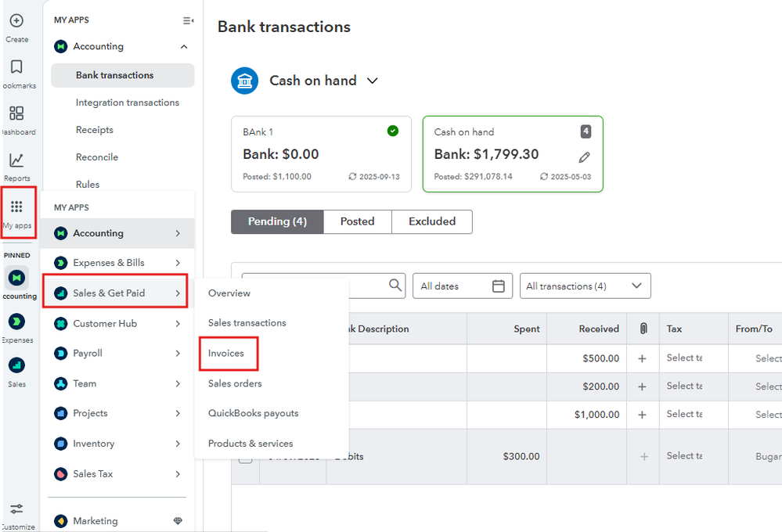Screen dimensions: 782x532
Task: Click Customize sliders icon
Action: (16, 509)
